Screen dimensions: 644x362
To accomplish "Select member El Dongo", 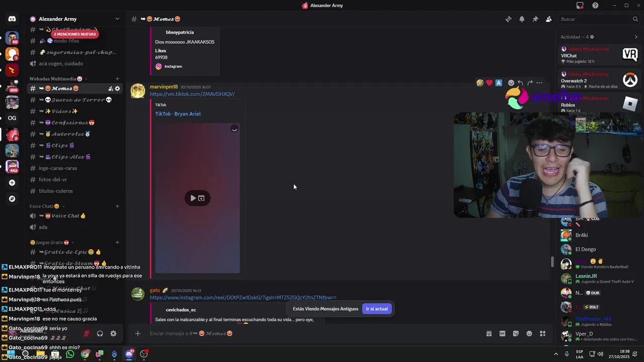I will [x=599, y=249].
